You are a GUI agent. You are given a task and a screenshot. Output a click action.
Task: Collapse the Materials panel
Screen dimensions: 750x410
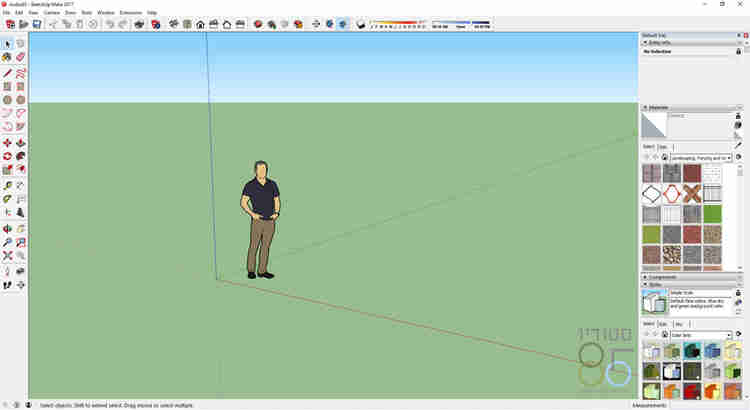(645, 107)
